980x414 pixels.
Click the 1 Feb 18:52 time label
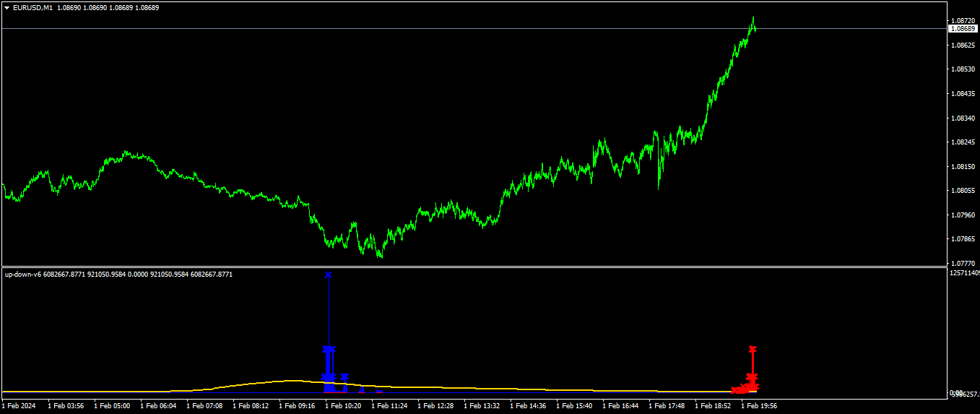tap(713, 406)
